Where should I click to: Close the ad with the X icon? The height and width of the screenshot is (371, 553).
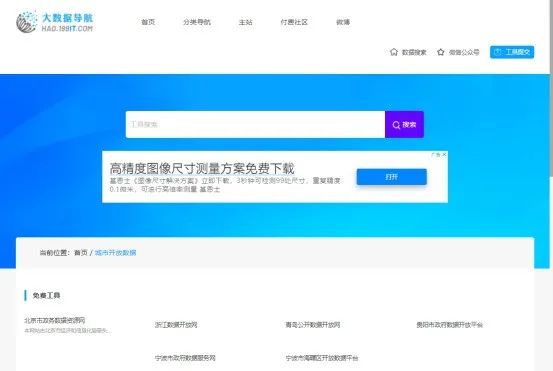pyautogui.click(x=444, y=154)
